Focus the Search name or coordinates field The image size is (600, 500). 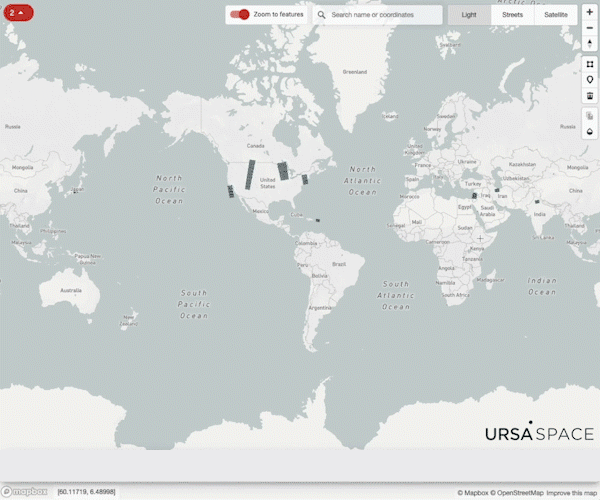coord(378,15)
